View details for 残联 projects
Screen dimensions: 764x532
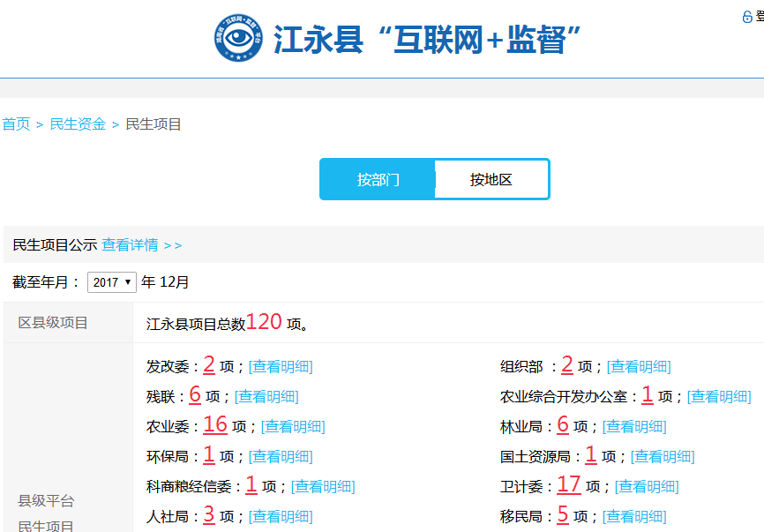pos(266,397)
